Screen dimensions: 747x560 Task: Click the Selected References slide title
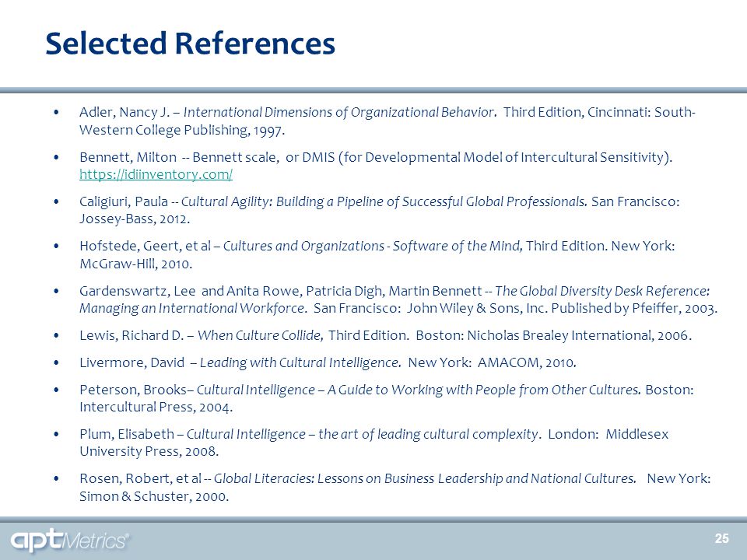coord(190,44)
